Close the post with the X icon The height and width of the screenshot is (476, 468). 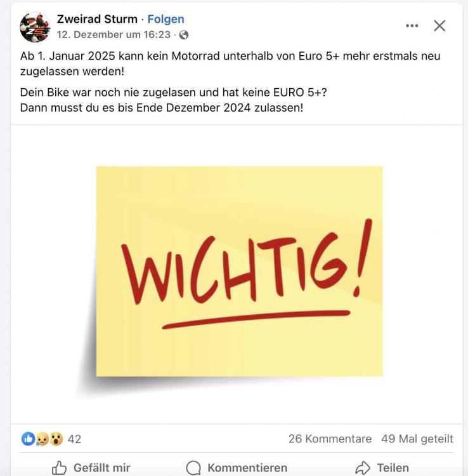[x=439, y=26]
